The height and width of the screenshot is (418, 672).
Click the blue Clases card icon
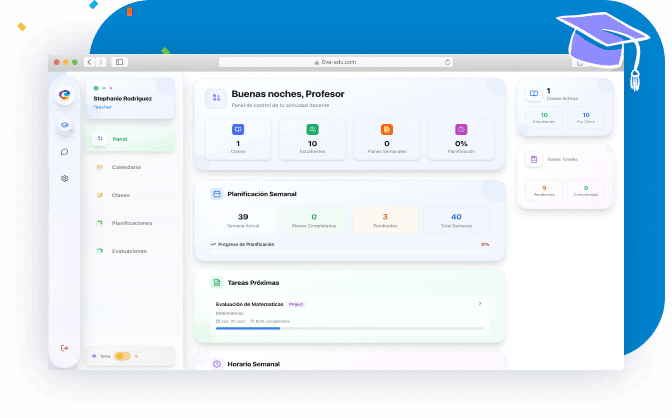pyautogui.click(x=238, y=130)
